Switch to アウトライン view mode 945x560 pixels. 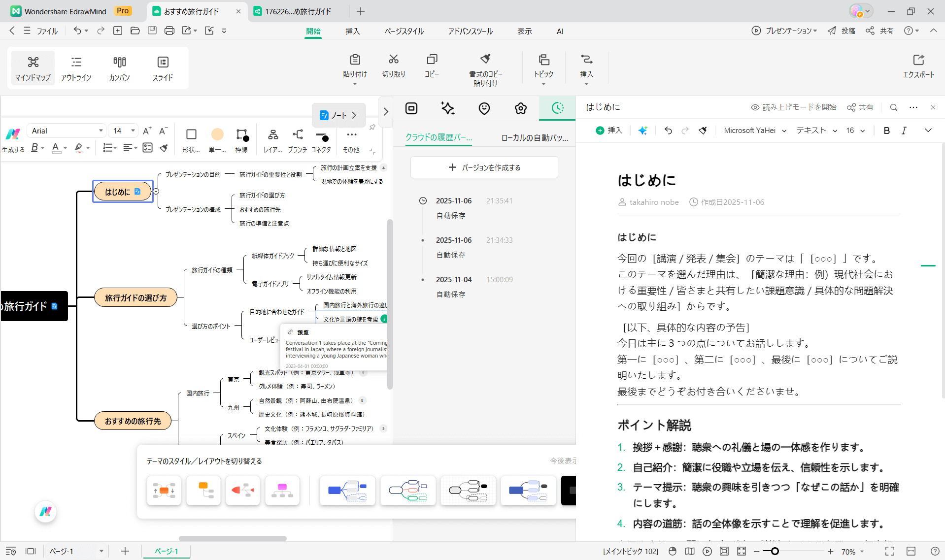[76, 68]
